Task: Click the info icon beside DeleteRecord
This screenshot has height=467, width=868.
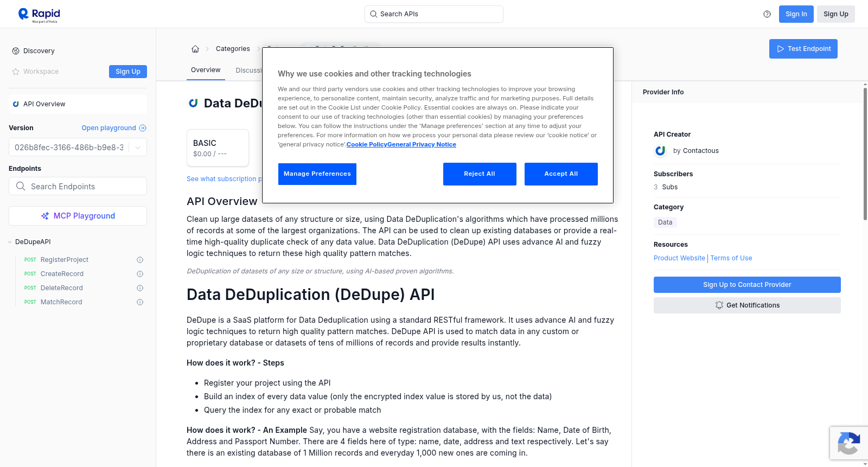Action: [x=140, y=288]
